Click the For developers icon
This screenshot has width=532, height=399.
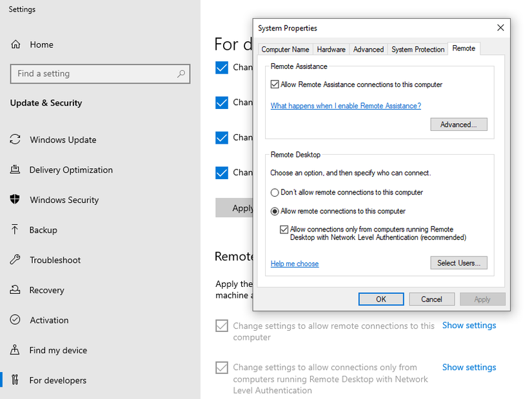pos(15,380)
